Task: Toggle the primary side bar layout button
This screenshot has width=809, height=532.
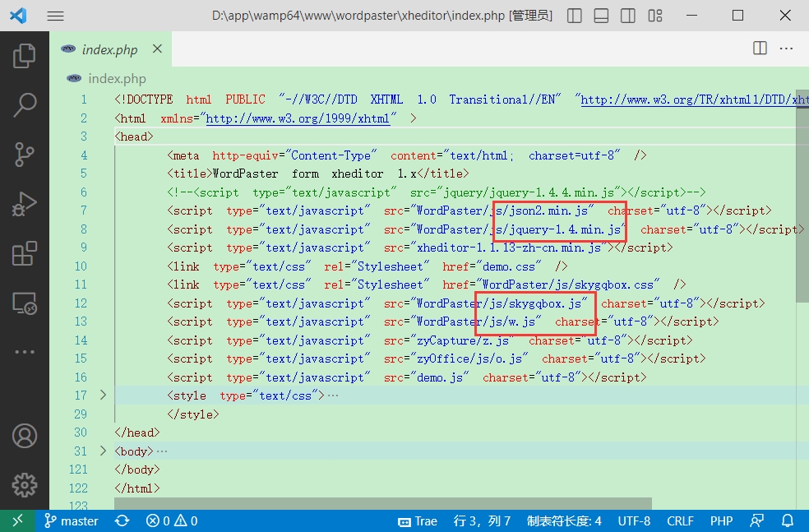Action: click(x=575, y=16)
